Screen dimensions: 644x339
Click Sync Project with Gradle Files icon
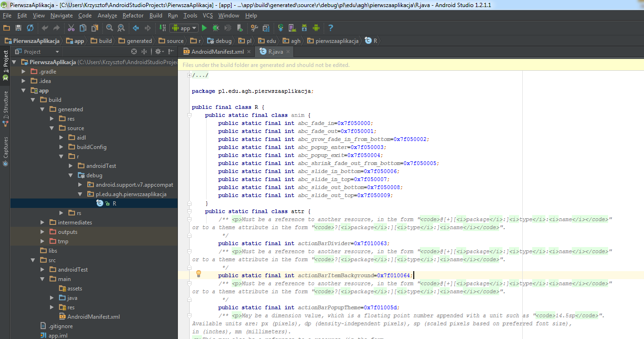281,28
